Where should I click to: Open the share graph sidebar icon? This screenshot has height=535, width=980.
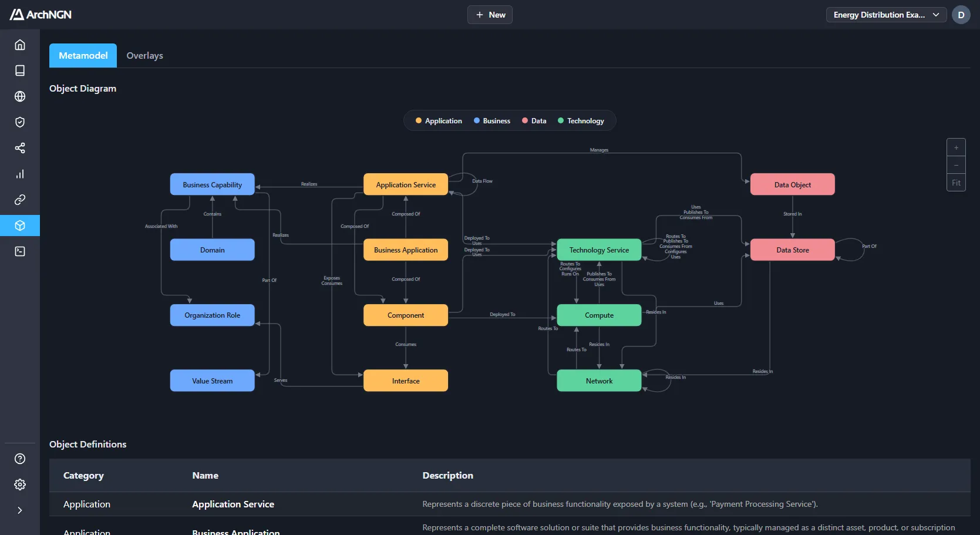(x=20, y=148)
